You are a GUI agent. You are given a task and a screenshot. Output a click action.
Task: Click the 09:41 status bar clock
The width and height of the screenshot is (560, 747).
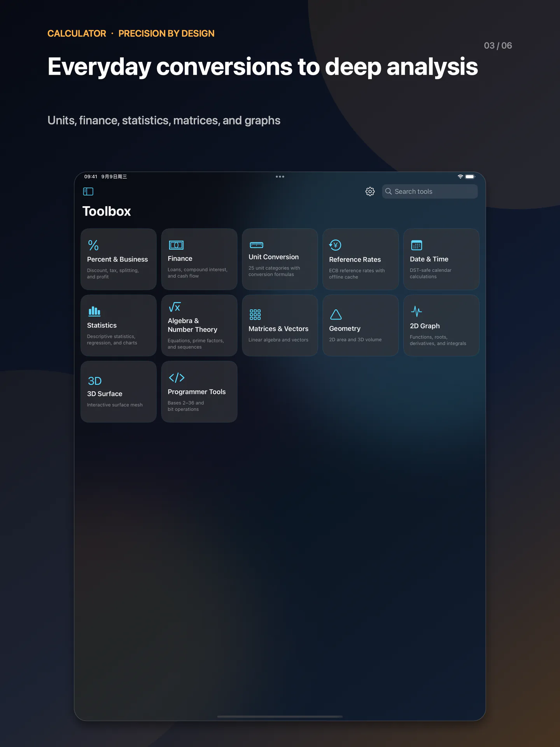point(91,177)
